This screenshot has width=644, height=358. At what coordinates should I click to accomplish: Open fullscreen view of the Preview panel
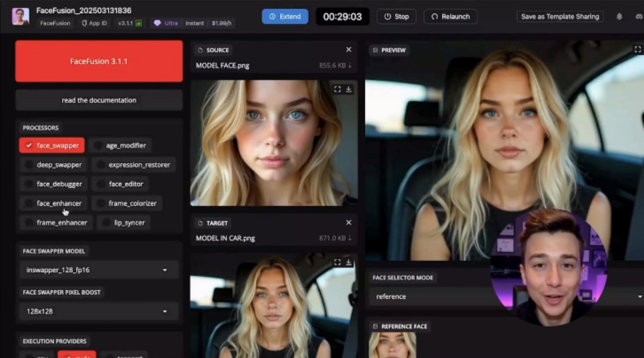point(637,49)
